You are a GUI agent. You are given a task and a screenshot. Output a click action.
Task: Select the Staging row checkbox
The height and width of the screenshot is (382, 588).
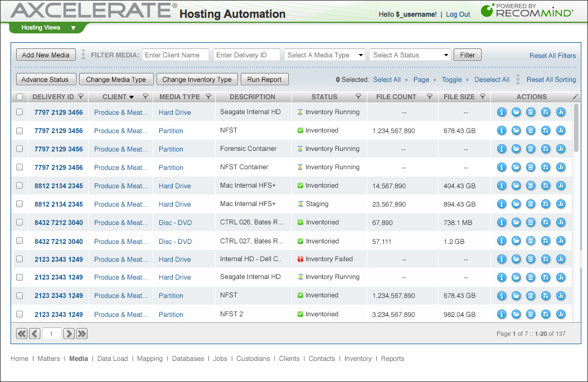20,204
